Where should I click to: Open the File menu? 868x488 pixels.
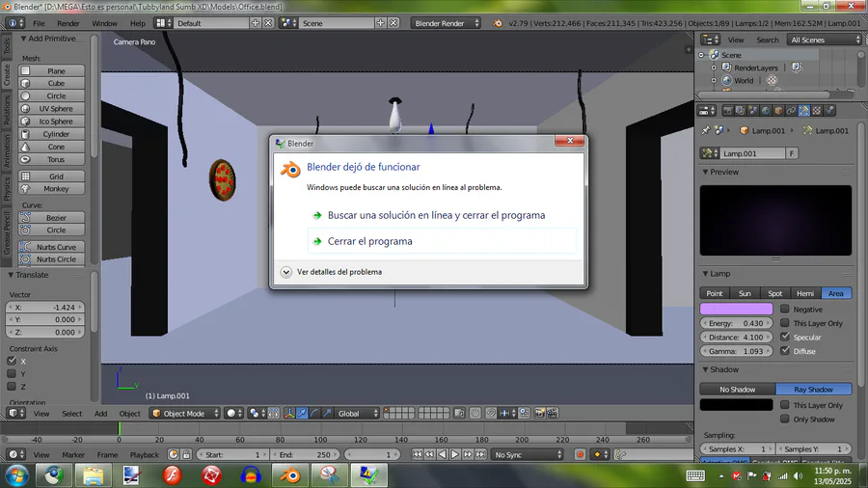pyautogui.click(x=39, y=23)
